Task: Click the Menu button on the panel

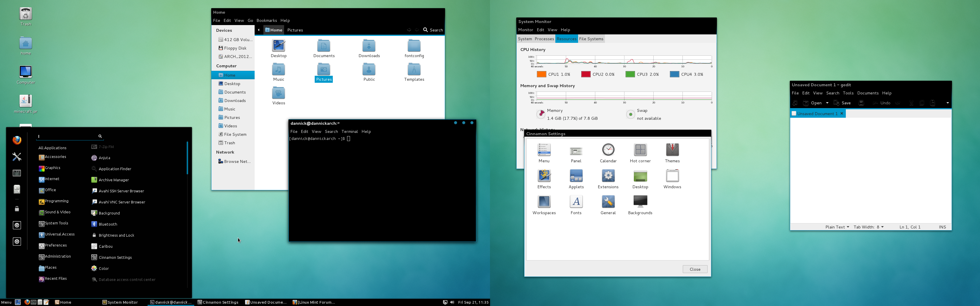Action: (6, 302)
